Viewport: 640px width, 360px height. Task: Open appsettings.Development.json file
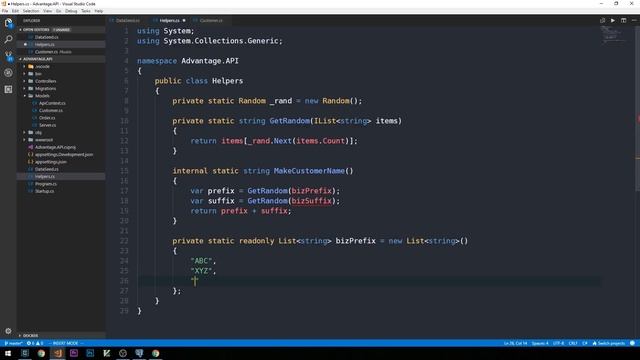(x=64, y=155)
